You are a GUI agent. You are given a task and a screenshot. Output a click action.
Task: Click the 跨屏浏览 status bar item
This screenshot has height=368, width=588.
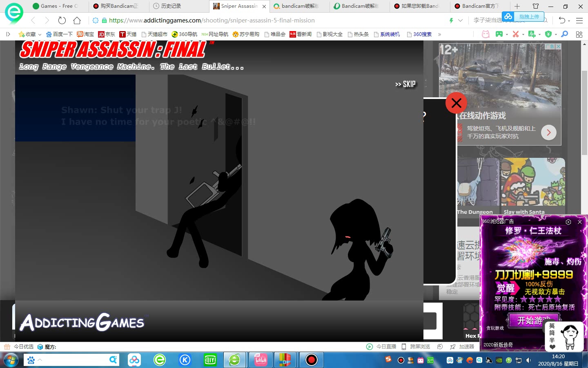tap(416, 347)
